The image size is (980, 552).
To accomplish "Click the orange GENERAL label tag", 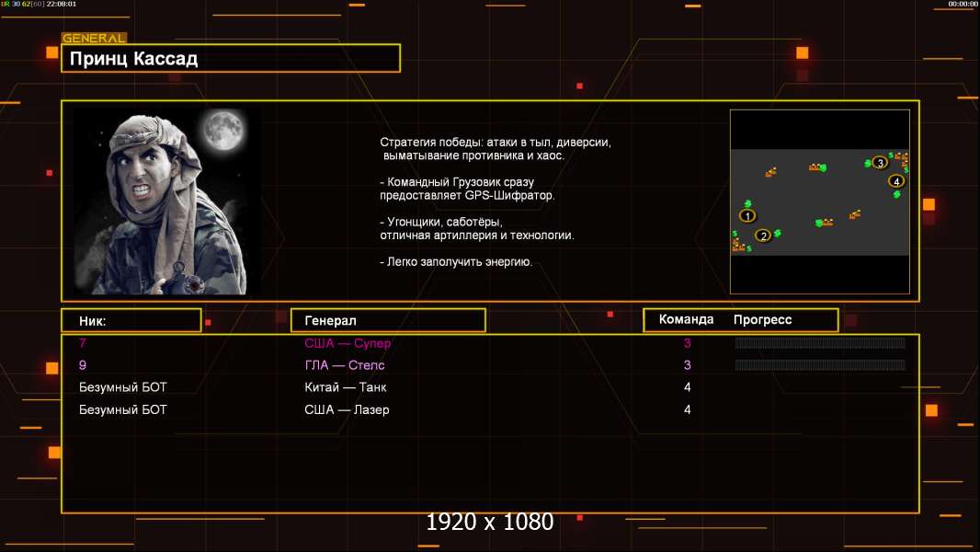I will pyautogui.click(x=94, y=38).
